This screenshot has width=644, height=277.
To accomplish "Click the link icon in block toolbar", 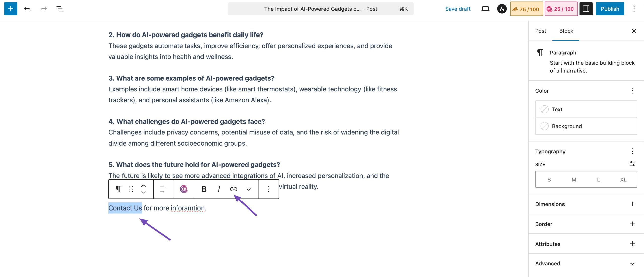I will coord(234,189).
